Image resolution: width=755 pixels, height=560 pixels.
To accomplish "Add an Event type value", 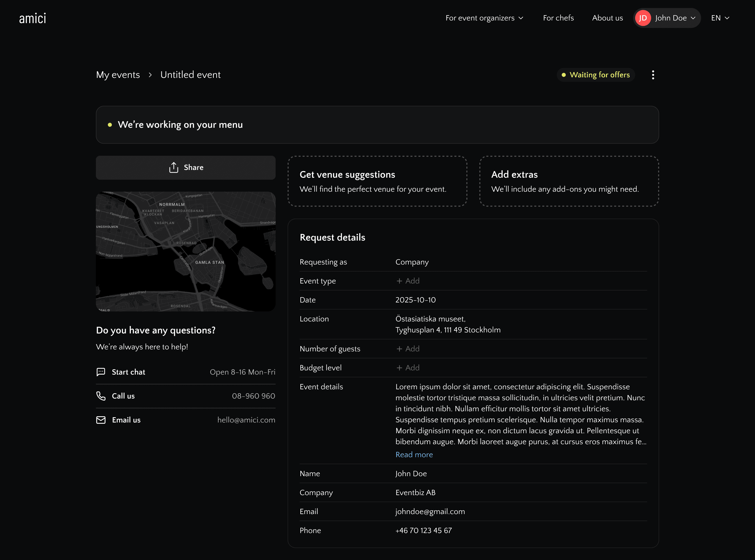I will tap(408, 281).
